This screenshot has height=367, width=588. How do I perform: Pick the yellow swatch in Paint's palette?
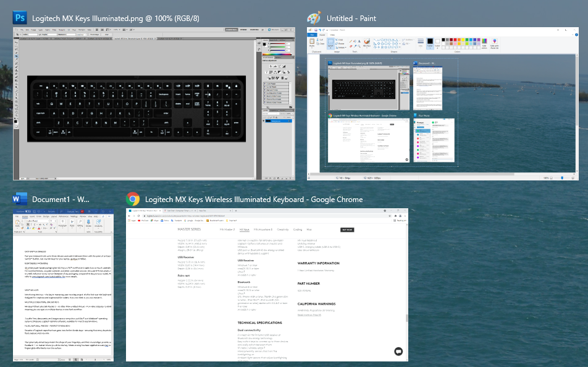pos(463,40)
